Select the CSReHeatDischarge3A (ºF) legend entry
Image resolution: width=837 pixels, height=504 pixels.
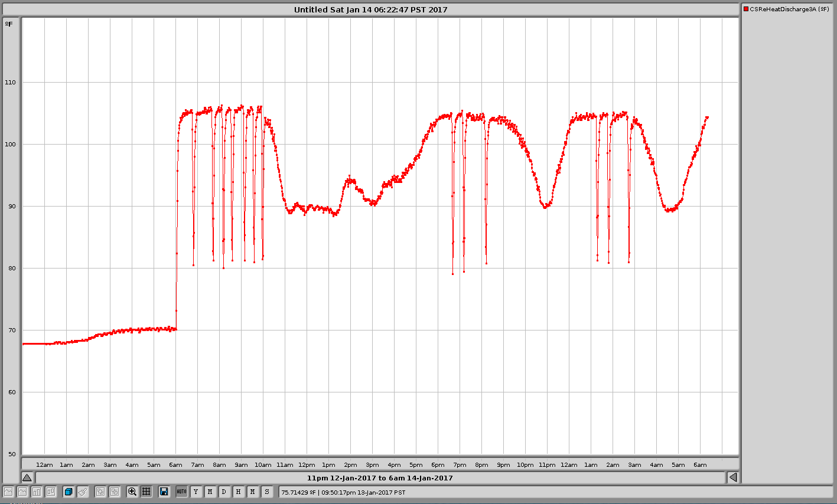coord(786,9)
